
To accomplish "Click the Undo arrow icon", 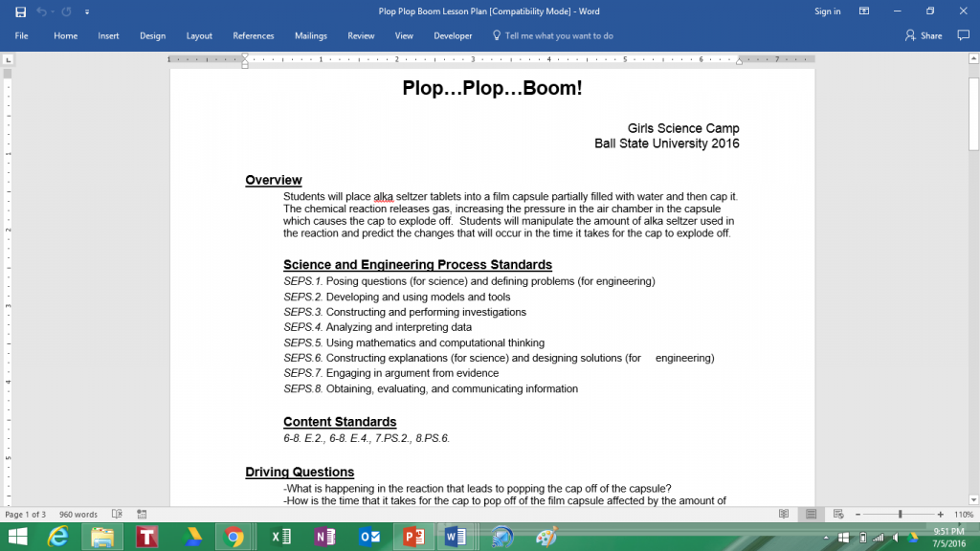I will 41,11.
